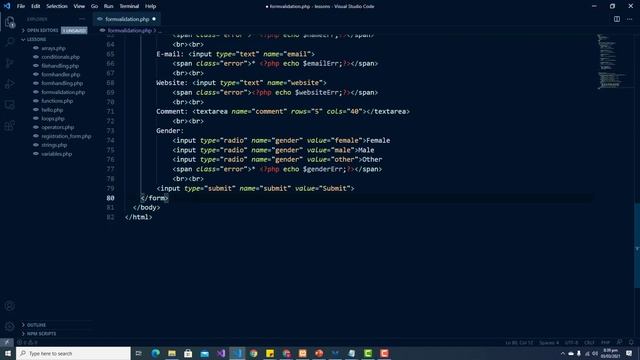Open the View menu
This screenshot has width=640, height=360.
[x=79, y=6]
